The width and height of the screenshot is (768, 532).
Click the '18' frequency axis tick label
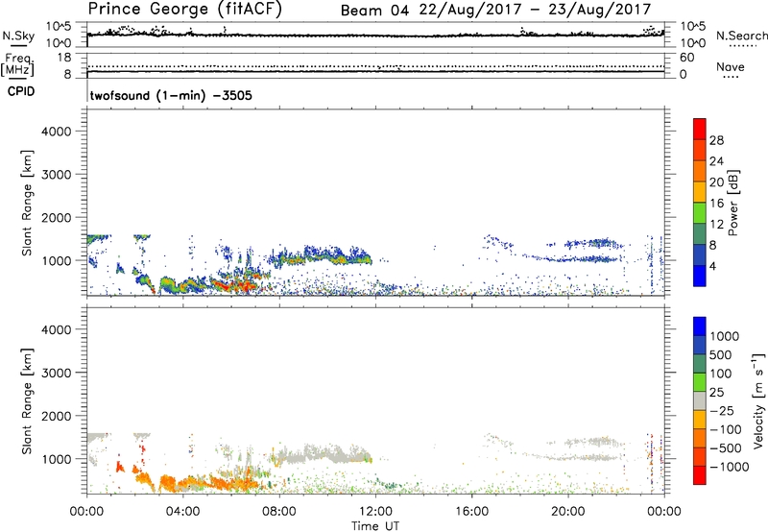coord(64,58)
